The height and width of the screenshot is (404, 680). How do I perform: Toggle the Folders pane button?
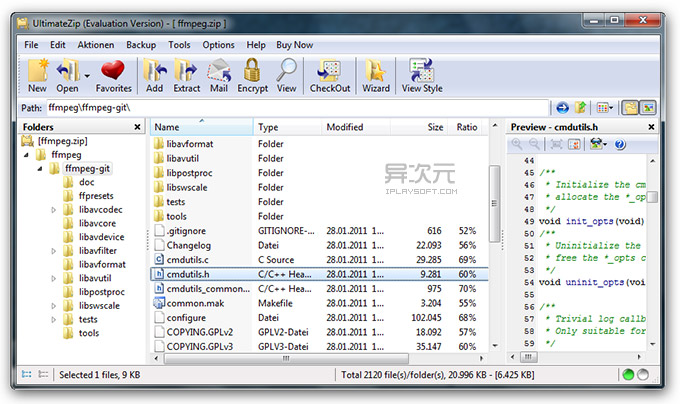pyautogui.click(x=631, y=108)
